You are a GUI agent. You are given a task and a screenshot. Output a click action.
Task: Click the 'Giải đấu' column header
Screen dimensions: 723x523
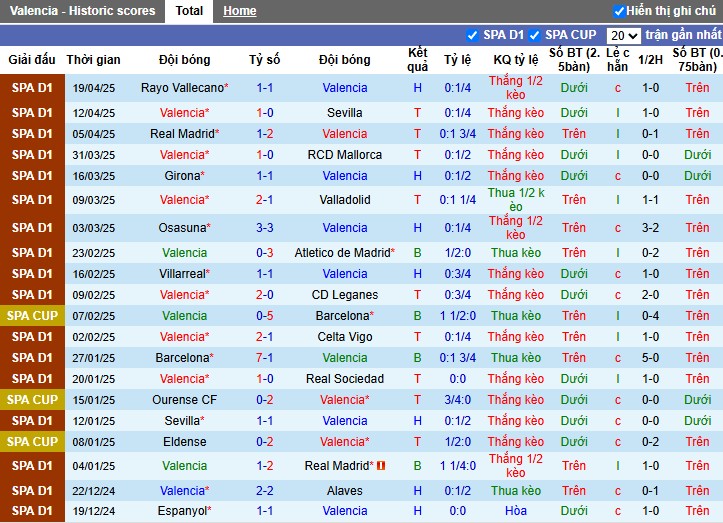(32, 59)
